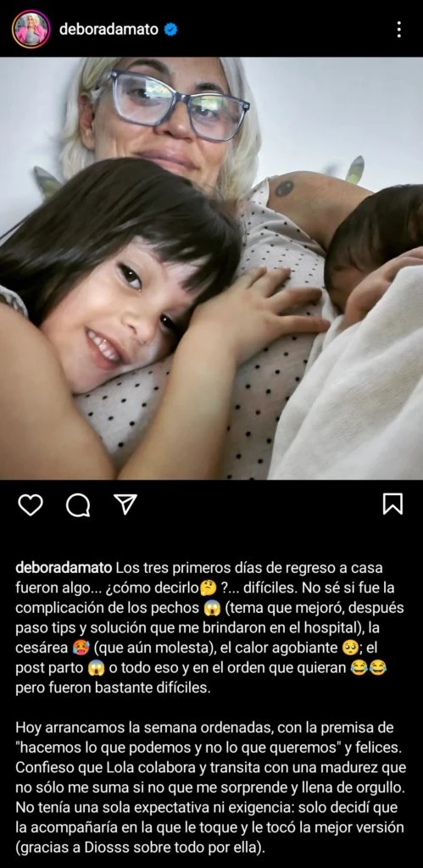Open the three-dot more options menu
This screenshot has width=423, height=868.
point(398,30)
